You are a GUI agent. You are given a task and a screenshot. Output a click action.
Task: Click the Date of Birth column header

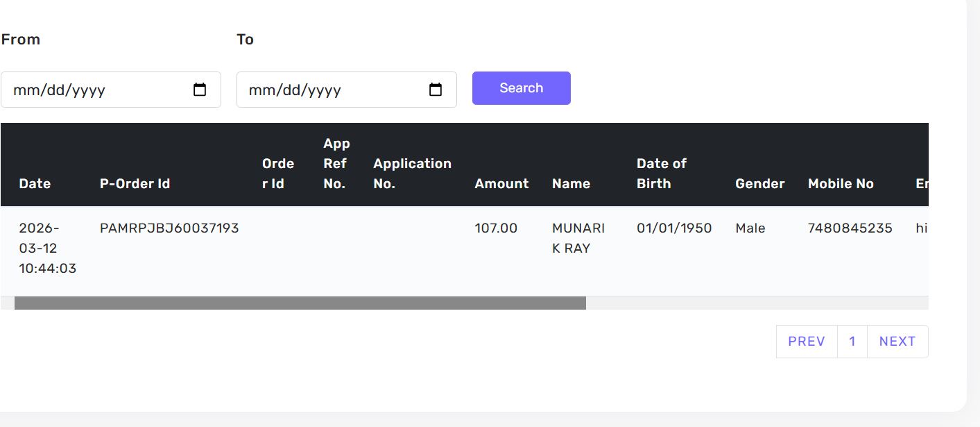pyautogui.click(x=661, y=174)
